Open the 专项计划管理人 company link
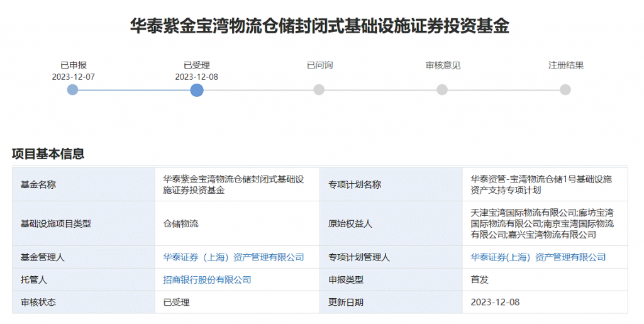644x324 pixels. 538,257
